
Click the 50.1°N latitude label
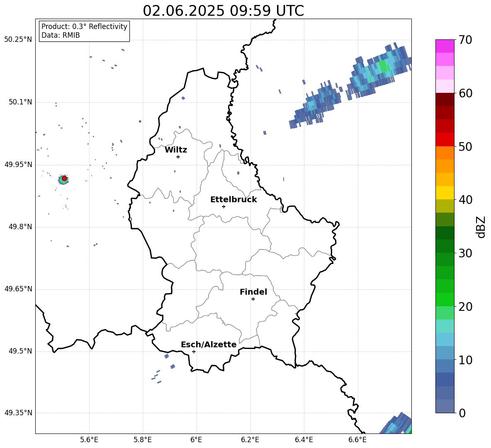coord(20,102)
